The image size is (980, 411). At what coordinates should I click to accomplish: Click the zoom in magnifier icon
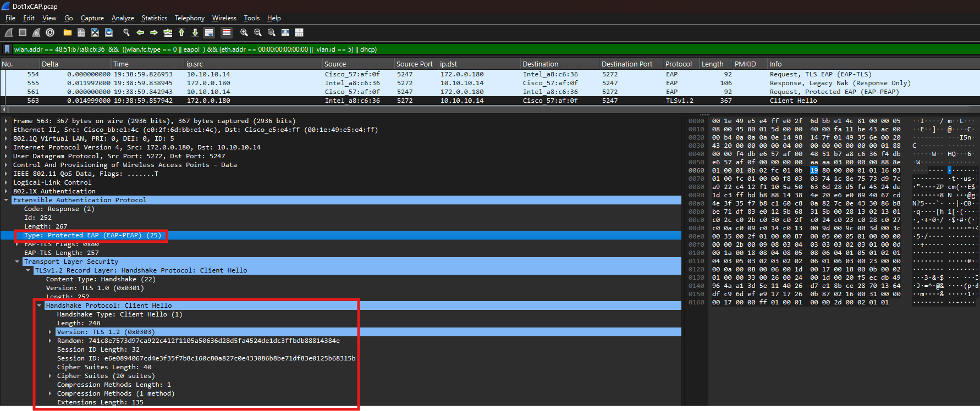244,33
